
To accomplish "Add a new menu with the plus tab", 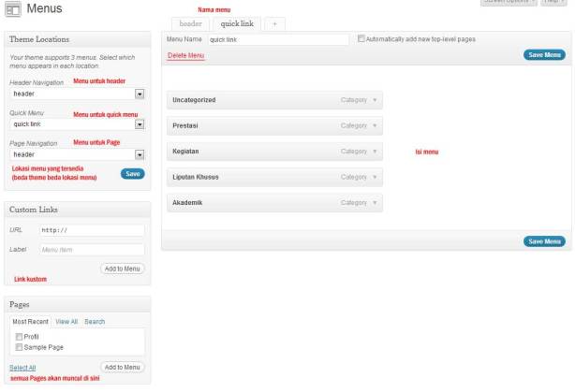I will click(276, 23).
